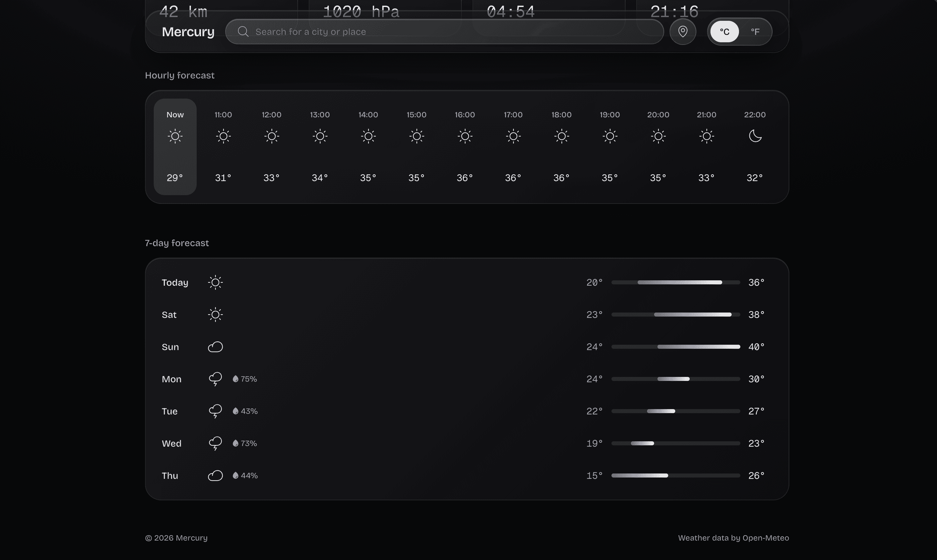The image size is (937, 560).
Task: Select the Now hourly card
Action: tap(175, 147)
